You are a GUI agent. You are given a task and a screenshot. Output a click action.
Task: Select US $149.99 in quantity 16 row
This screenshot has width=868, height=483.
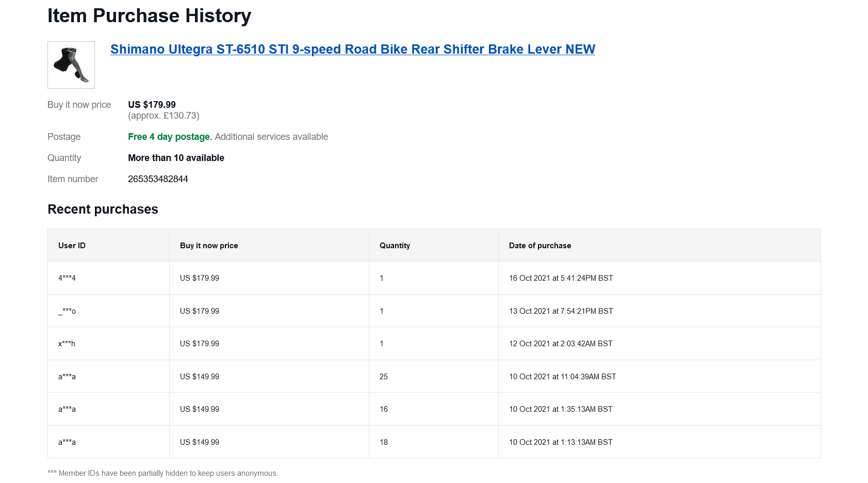click(200, 409)
